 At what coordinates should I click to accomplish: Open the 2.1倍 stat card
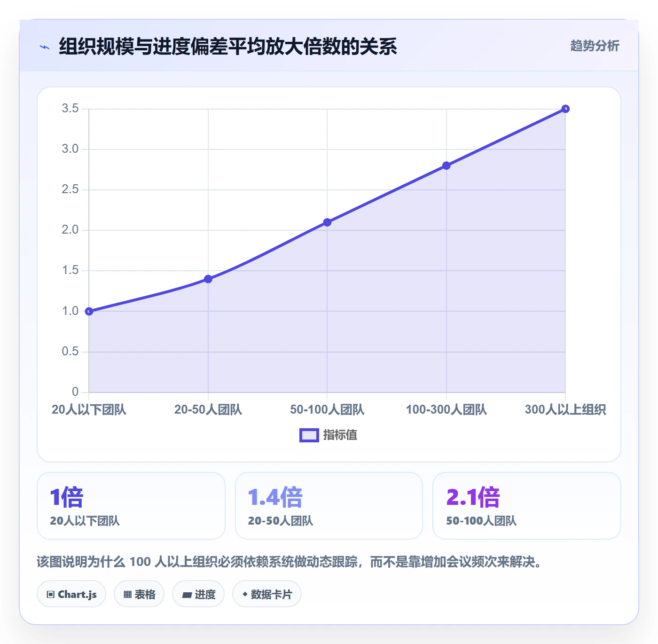click(527, 506)
